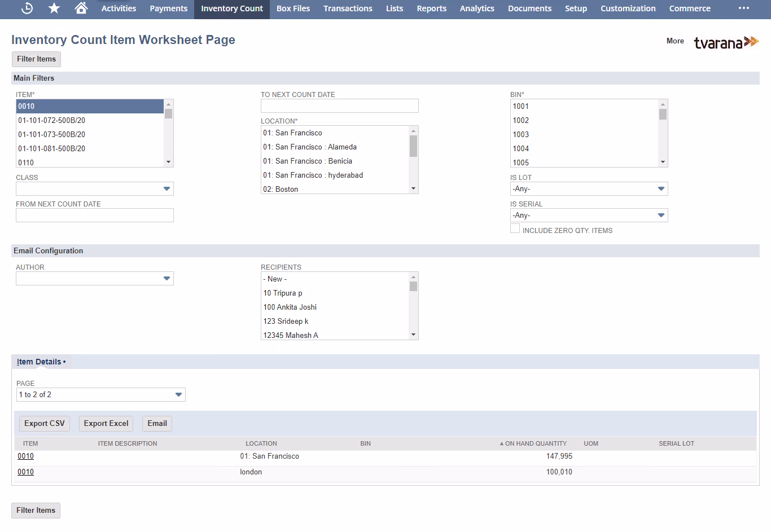Select bin 1004
Viewport: 771px width, 532px height.
coord(584,148)
